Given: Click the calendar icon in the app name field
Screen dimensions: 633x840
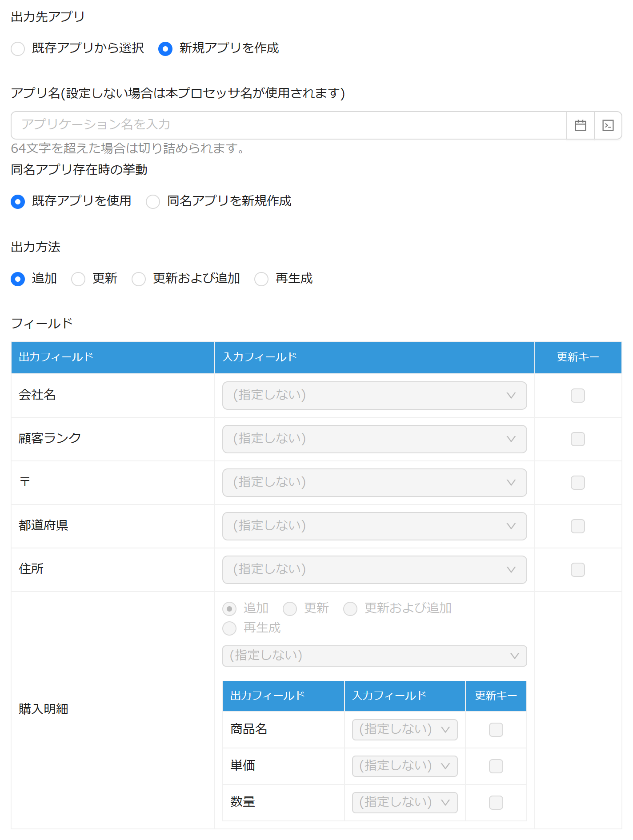Looking at the screenshot, I should point(581,125).
